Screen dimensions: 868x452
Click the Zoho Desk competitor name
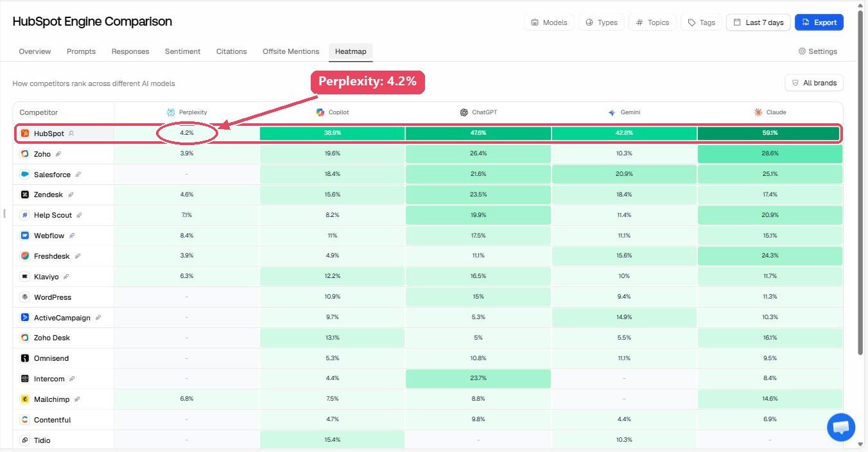[x=52, y=338]
